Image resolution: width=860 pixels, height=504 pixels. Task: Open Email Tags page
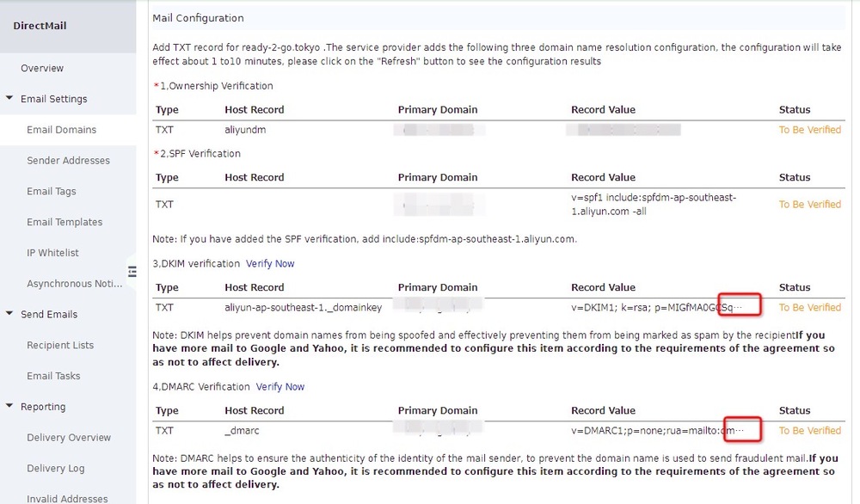click(52, 192)
